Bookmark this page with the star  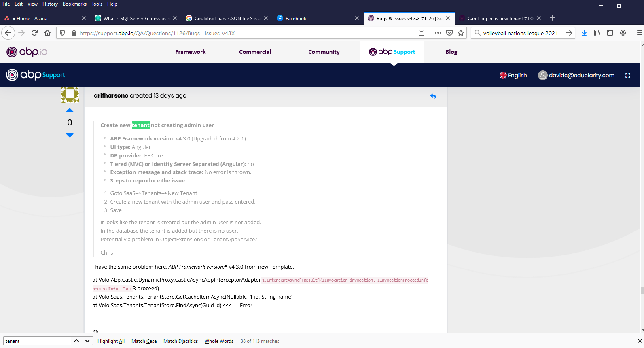tap(461, 33)
